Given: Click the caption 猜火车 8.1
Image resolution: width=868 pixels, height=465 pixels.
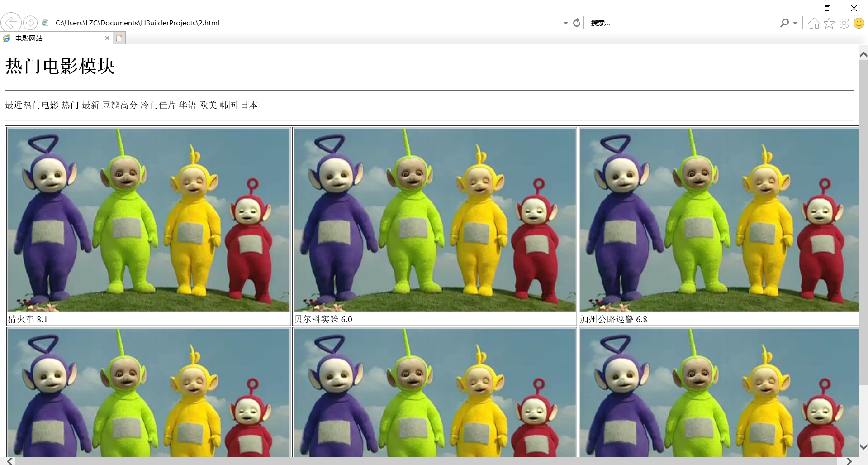Looking at the screenshot, I should 28,319.
